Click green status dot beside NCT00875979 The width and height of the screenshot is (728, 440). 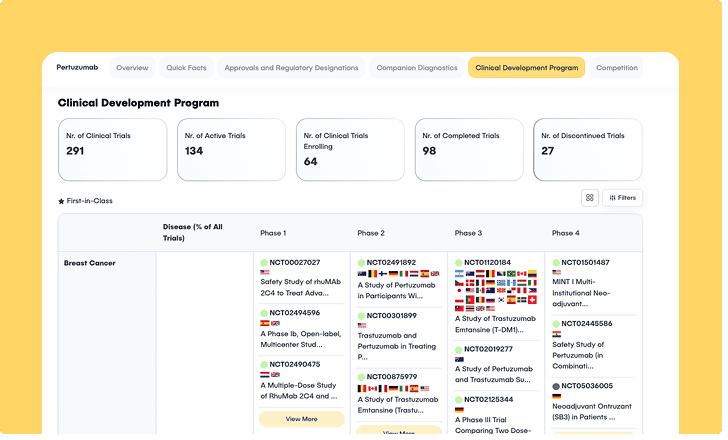(x=361, y=377)
